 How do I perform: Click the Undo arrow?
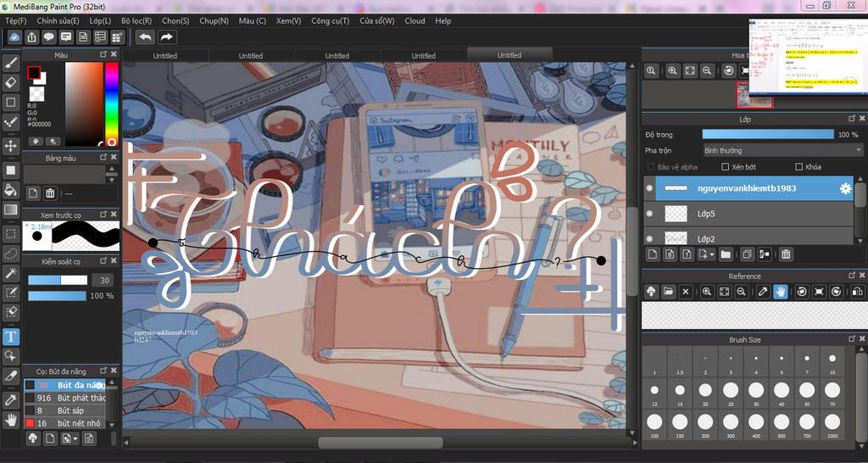(146, 37)
